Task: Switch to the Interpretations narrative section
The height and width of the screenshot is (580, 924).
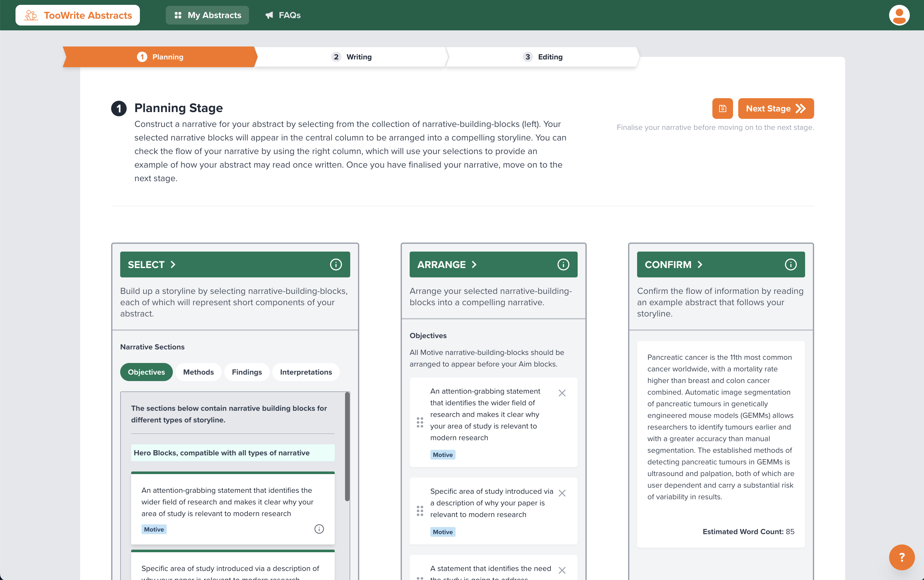Action: coord(306,372)
